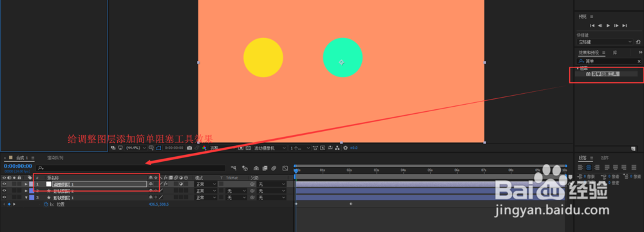The width and height of the screenshot is (644, 232).
Task: Expand layer 1 properties triangle
Action: point(26,184)
